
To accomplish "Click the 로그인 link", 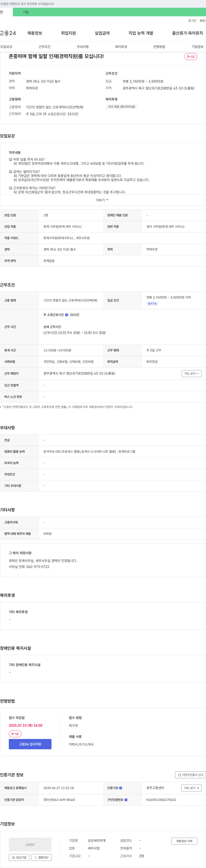I will click(192, 21).
